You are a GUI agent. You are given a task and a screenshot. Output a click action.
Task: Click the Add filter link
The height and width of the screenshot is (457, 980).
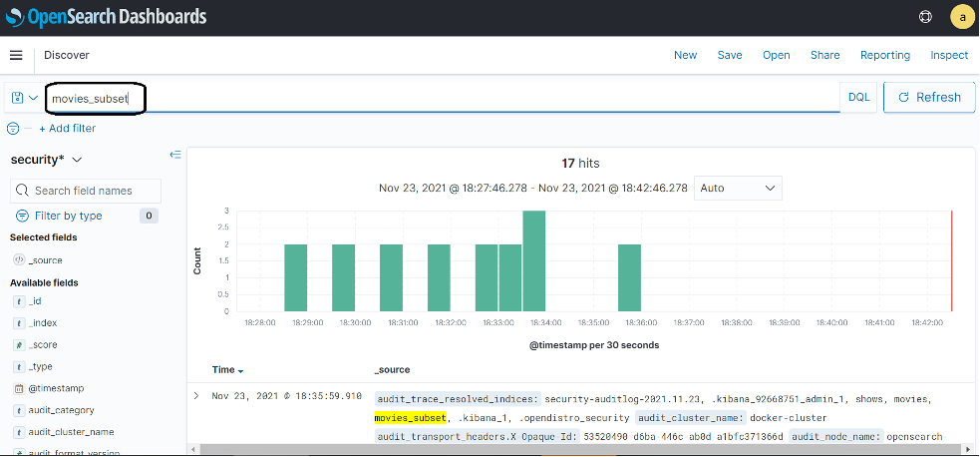tap(68, 128)
